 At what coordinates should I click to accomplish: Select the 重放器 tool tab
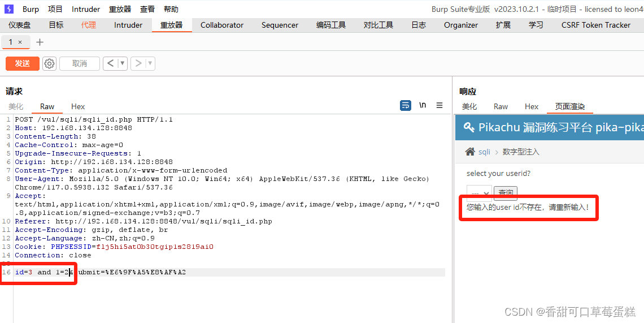(171, 25)
